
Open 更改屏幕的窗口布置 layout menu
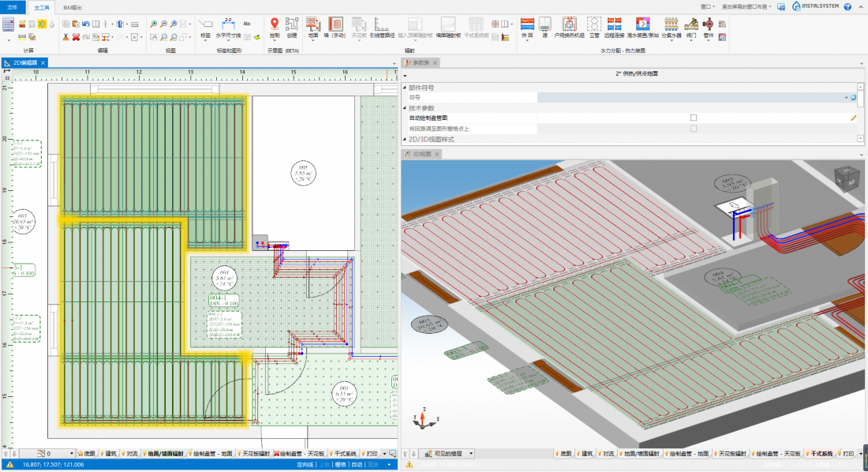744,6
